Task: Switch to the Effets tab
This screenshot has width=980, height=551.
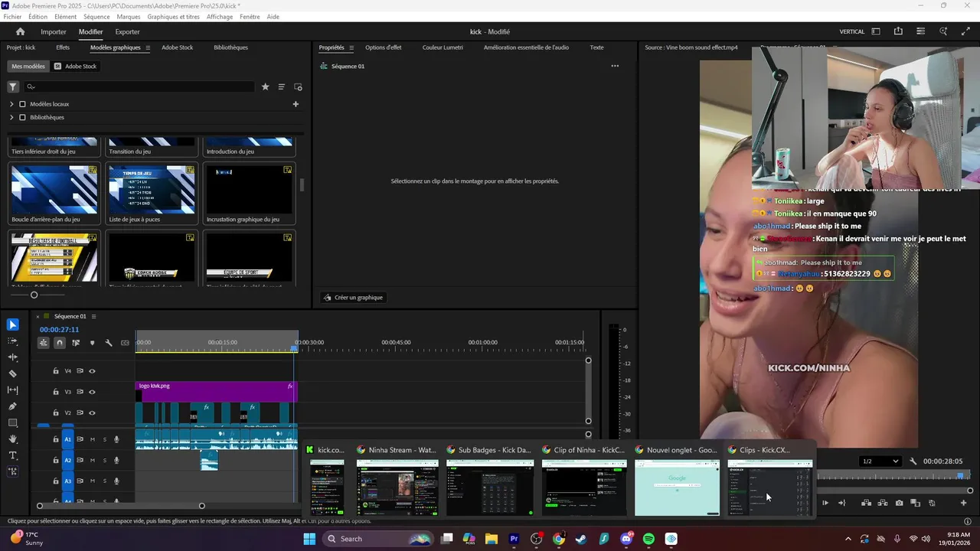Action: [x=63, y=47]
